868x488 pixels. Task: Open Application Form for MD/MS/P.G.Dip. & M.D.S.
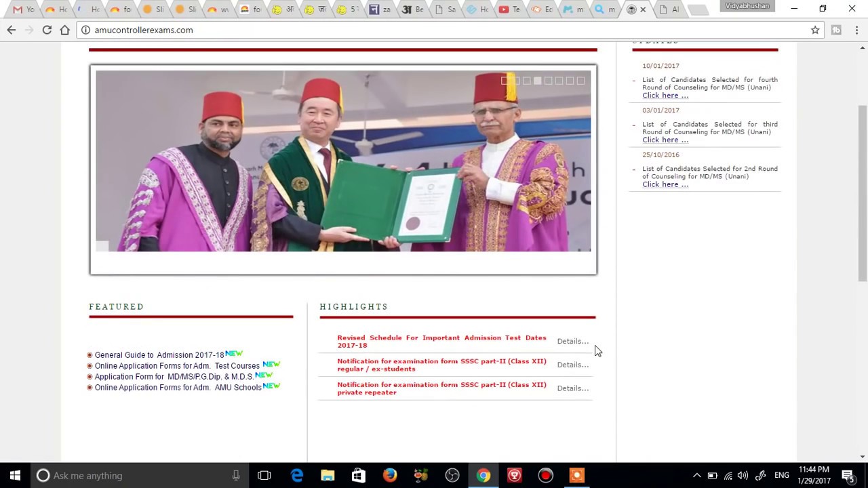[x=174, y=377]
